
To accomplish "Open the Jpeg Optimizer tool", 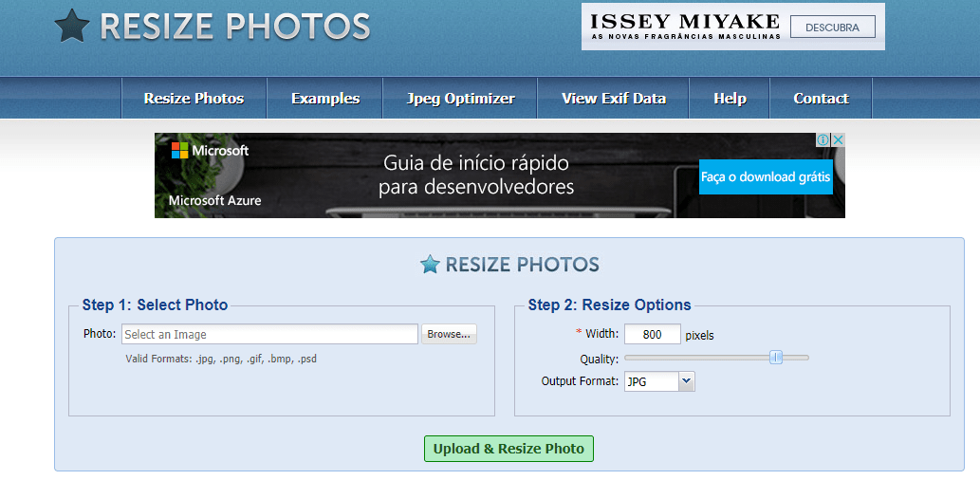I will (x=461, y=99).
